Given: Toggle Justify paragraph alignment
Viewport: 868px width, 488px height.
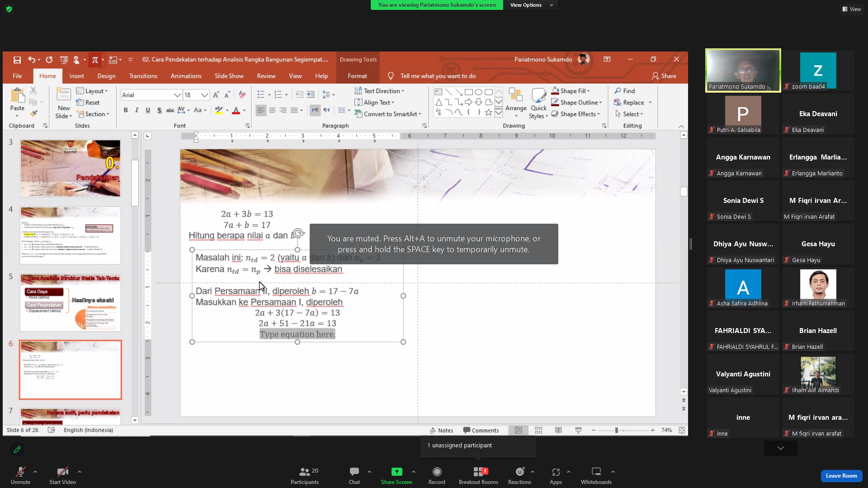Looking at the screenshot, I should 294,110.
